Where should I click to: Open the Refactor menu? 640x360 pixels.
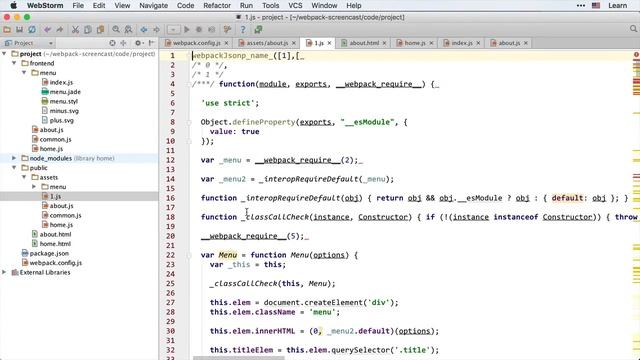(217, 6)
